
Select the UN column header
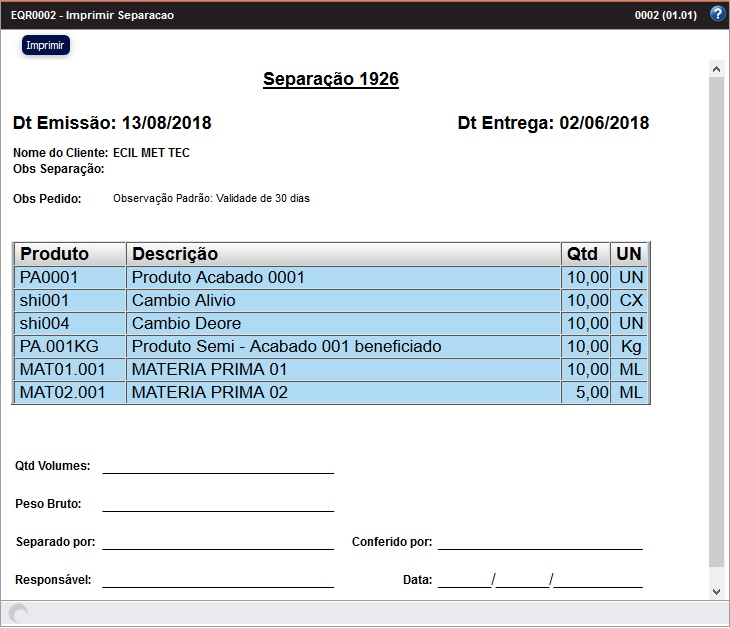point(629,254)
